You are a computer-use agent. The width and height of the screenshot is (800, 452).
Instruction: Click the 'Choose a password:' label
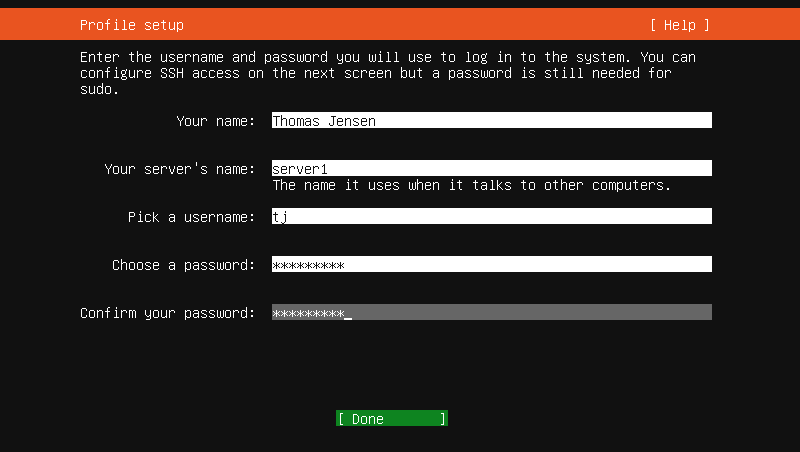click(x=184, y=265)
